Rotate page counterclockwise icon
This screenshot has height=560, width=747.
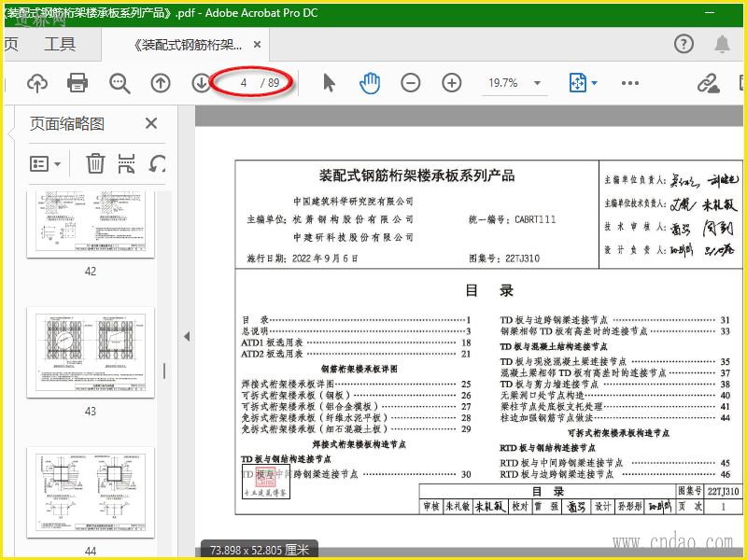[x=157, y=163]
